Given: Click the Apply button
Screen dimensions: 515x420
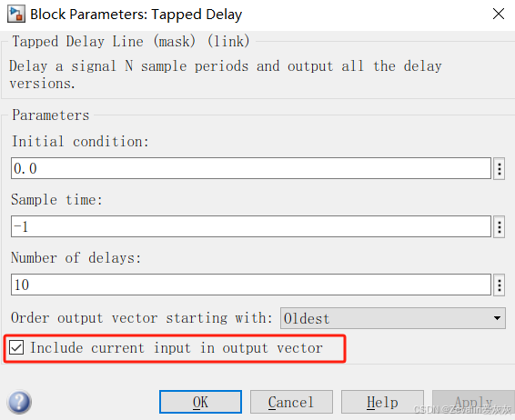Looking at the screenshot, I should [x=473, y=402].
